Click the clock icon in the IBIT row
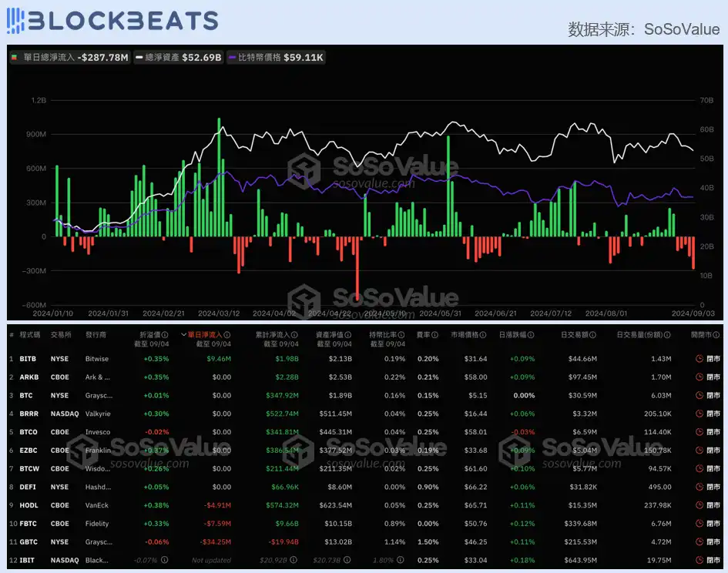 [x=699, y=560]
